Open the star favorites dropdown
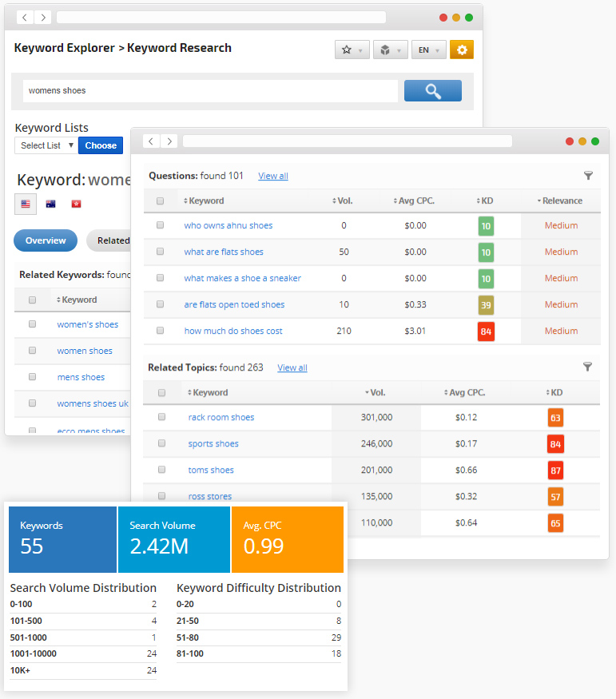 click(352, 50)
